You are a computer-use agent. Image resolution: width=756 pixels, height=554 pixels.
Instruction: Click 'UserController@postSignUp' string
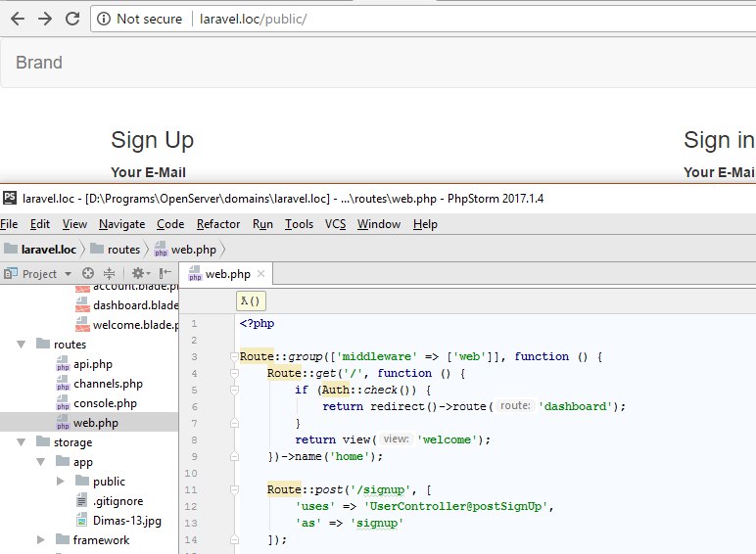456,506
